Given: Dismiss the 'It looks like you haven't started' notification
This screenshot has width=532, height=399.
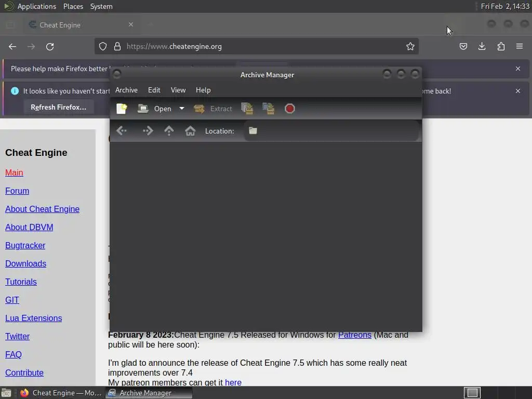Looking at the screenshot, I should coord(518,91).
